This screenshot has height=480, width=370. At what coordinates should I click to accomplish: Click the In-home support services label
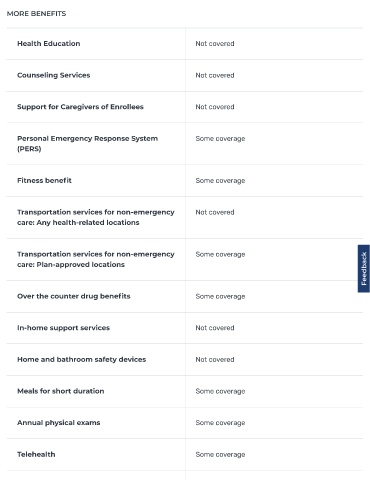click(x=63, y=328)
